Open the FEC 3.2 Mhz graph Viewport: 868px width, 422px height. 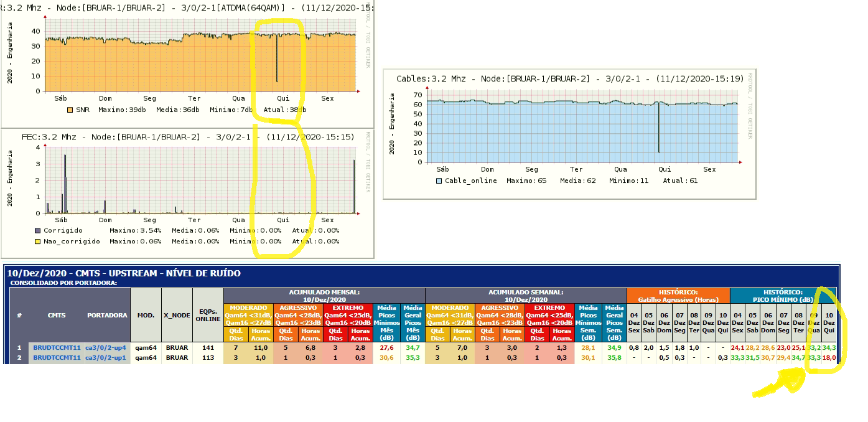(x=187, y=193)
